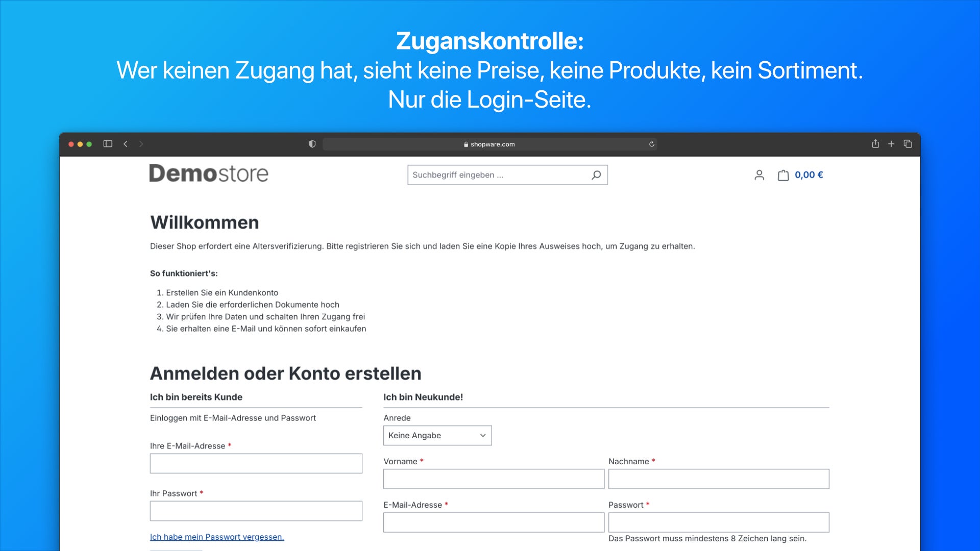Screen dimensions: 980x551
Task: Open the customer account icon
Action: (759, 174)
